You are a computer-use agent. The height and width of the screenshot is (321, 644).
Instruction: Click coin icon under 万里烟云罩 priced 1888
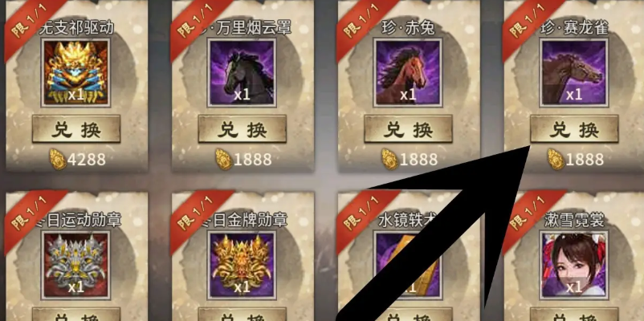tap(224, 159)
